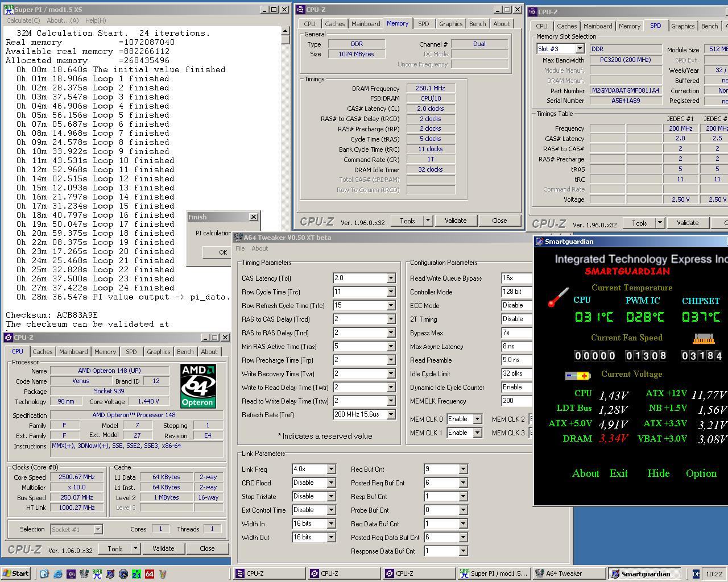This screenshot has height=582, width=728.
Task: Click About in Smartguardian
Action: tap(586, 473)
